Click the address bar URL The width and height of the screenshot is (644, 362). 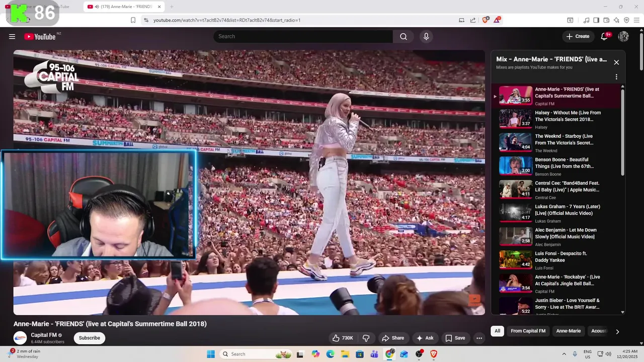[227, 20]
